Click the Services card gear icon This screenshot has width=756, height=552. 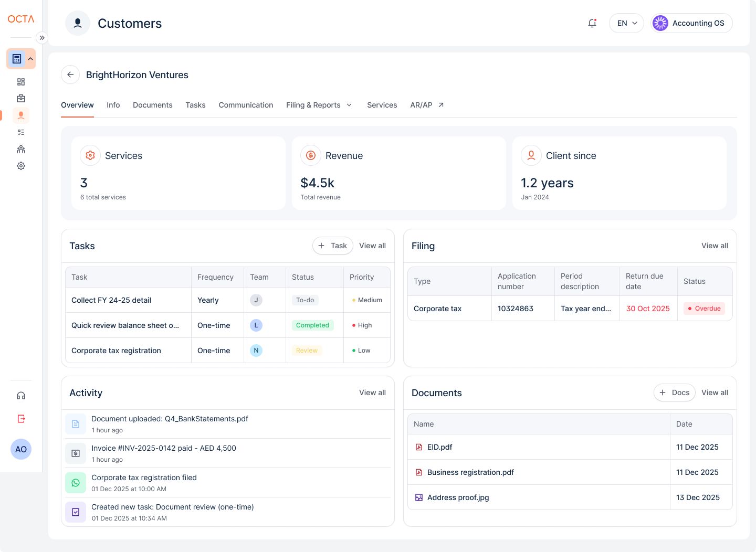click(x=90, y=155)
